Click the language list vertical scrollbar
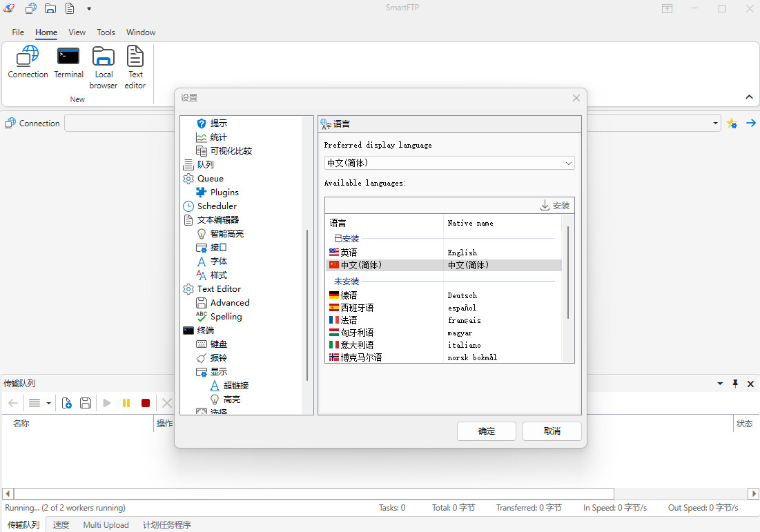 click(x=567, y=273)
